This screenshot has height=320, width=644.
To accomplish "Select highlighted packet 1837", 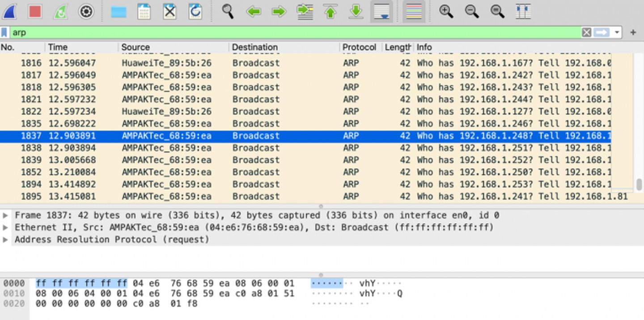I will pos(305,136).
